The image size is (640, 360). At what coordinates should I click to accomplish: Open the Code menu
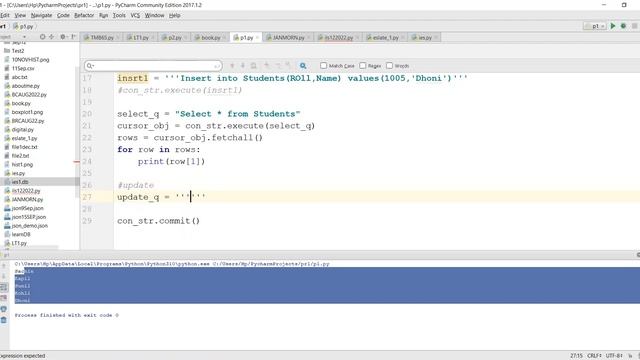pyautogui.click(x=63, y=15)
